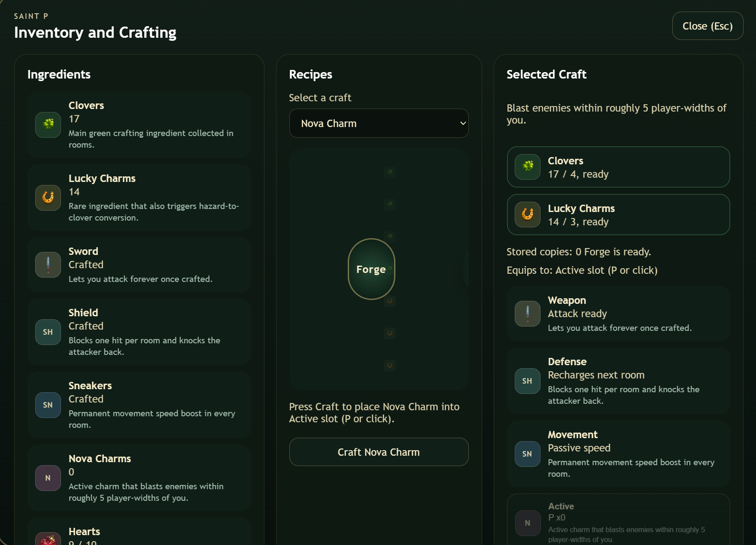This screenshot has width=756, height=545.
Task: Click the Sword icon in Ingredients
Action: [x=48, y=265]
